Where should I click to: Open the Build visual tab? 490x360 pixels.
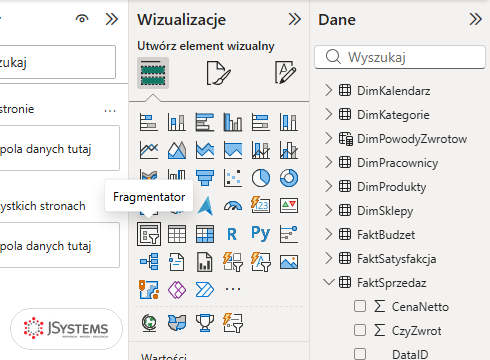153,73
